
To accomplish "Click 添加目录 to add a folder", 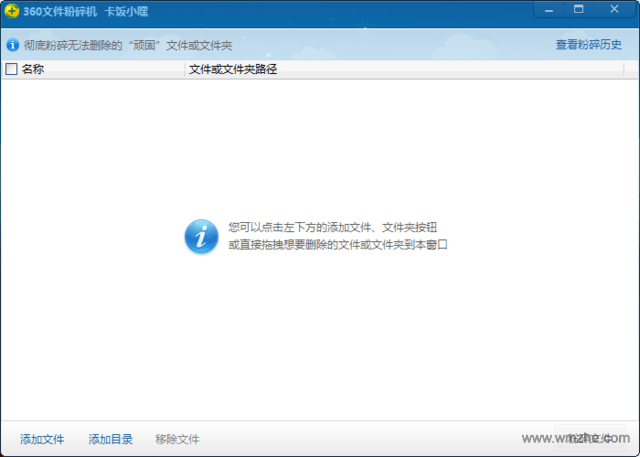I will [111, 439].
